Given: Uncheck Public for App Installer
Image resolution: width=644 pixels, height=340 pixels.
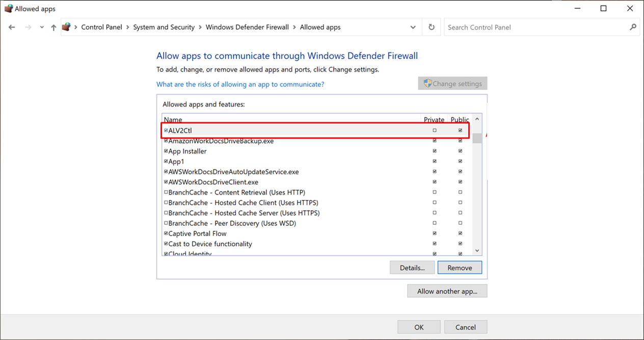Looking at the screenshot, I should (460, 151).
